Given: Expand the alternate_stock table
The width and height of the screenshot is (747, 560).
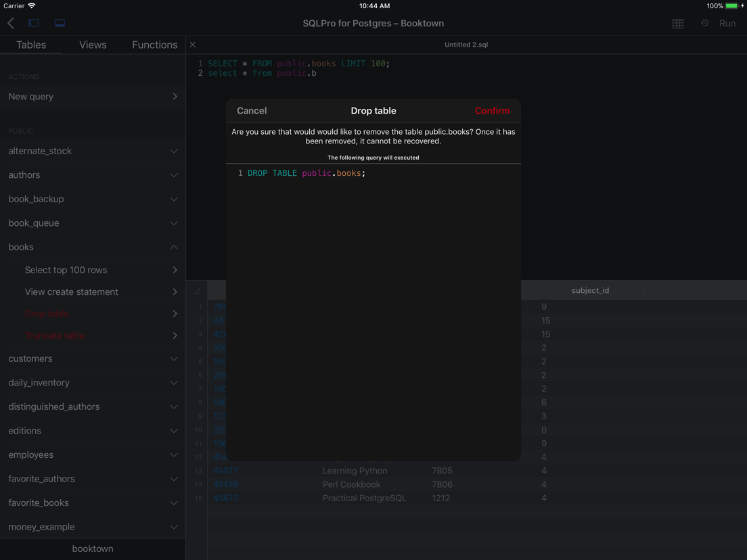Looking at the screenshot, I should click(93, 151).
